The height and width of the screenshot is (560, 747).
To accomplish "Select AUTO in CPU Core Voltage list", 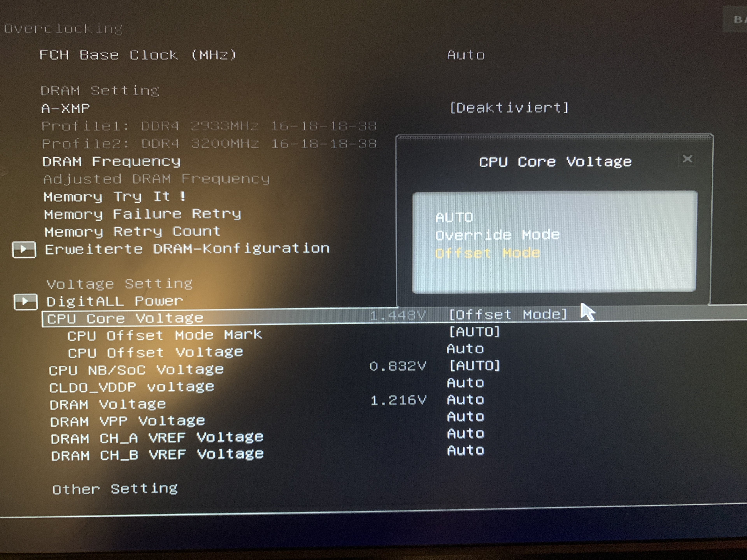I will pos(454,217).
